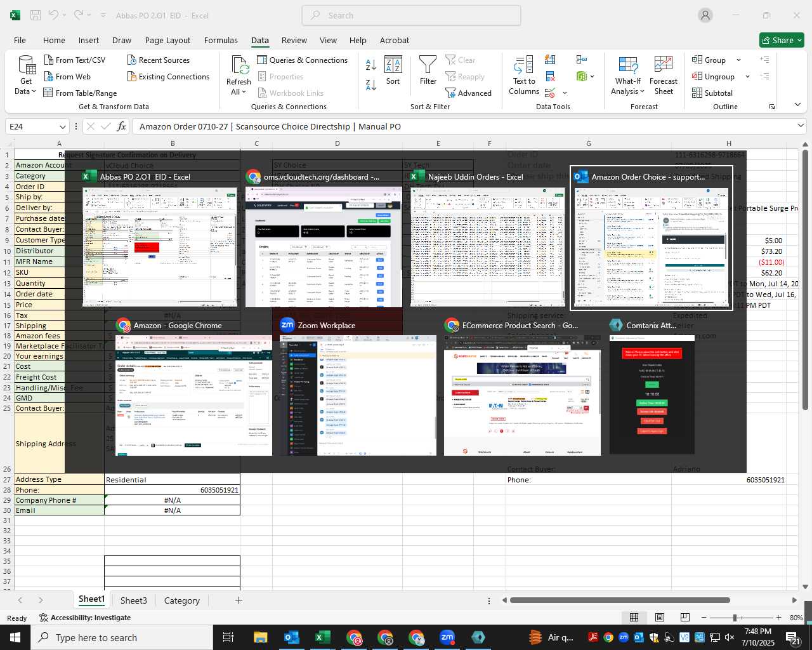Open the Page Layout tab

[167, 40]
